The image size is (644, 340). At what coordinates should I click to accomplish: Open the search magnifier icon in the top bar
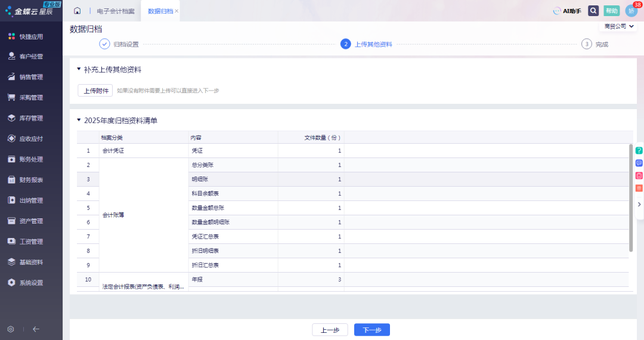tap(593, 11)
